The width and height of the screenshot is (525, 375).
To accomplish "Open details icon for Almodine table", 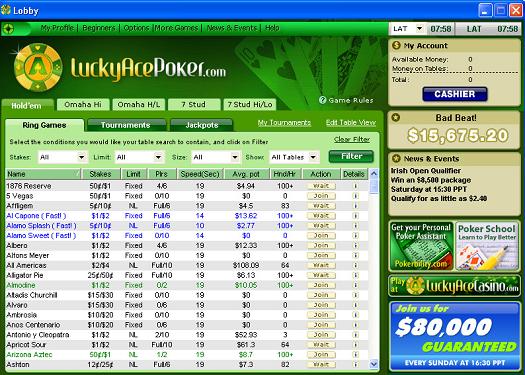I will point(355,285).
